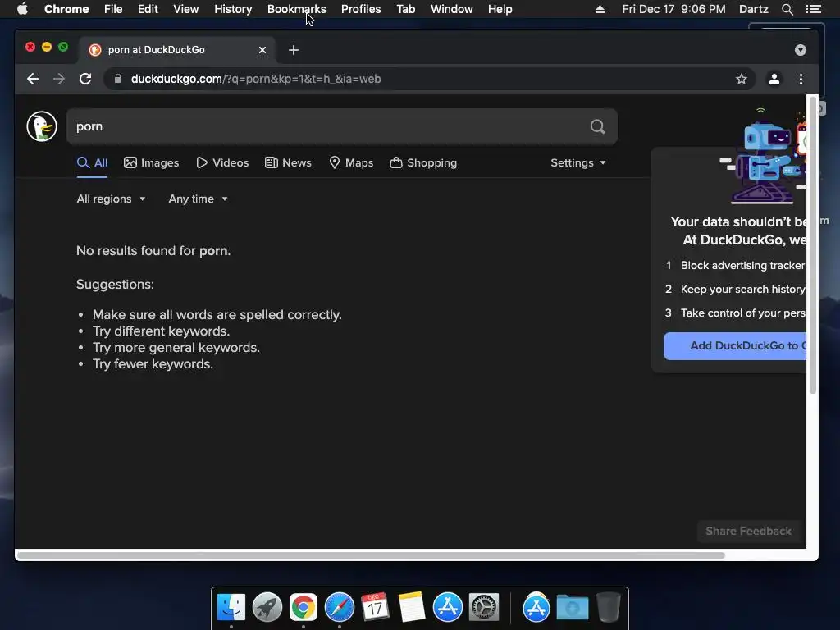
Task: Click the lock icon in address bar
Action: click(x=118, y=79)
